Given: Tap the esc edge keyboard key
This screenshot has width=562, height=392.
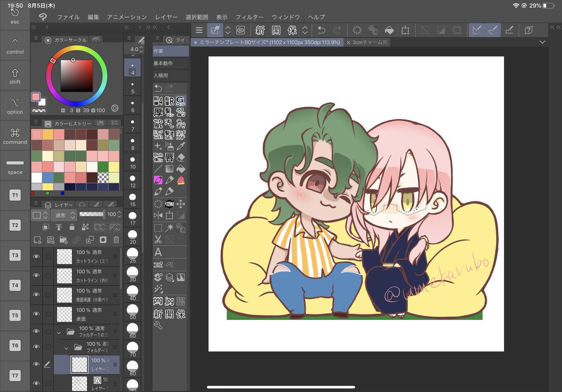Looking at the screenshot, I should pos(15,16).
